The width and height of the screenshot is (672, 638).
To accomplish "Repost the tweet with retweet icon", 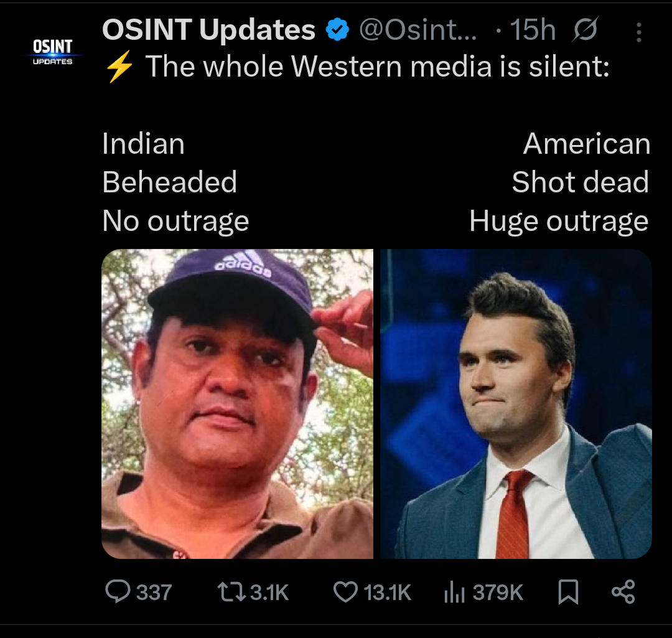I will [231, 592].
